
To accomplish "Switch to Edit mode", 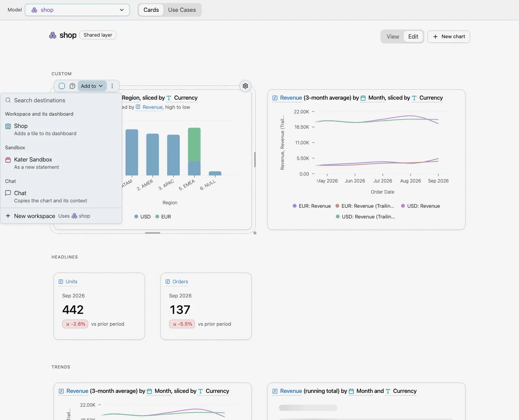I will pos(413,37).
